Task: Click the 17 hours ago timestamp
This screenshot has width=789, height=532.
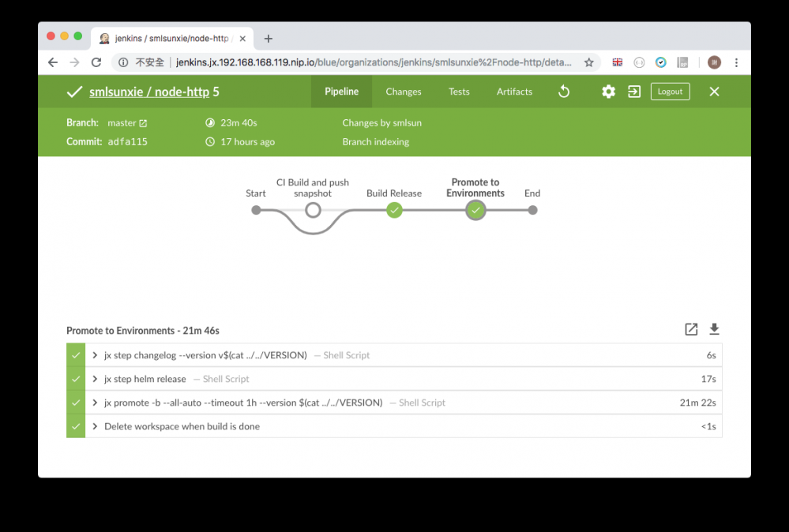Action: 247,142
